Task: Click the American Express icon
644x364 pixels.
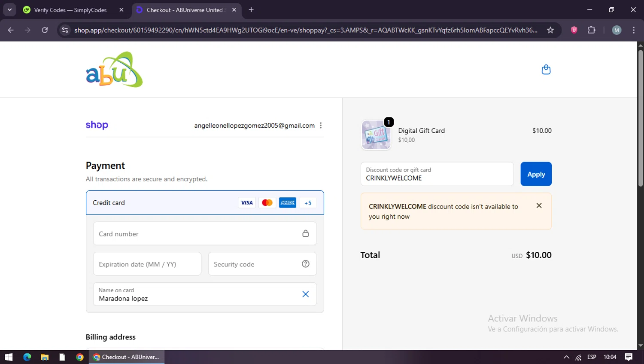Action: [x=288, y=203]
